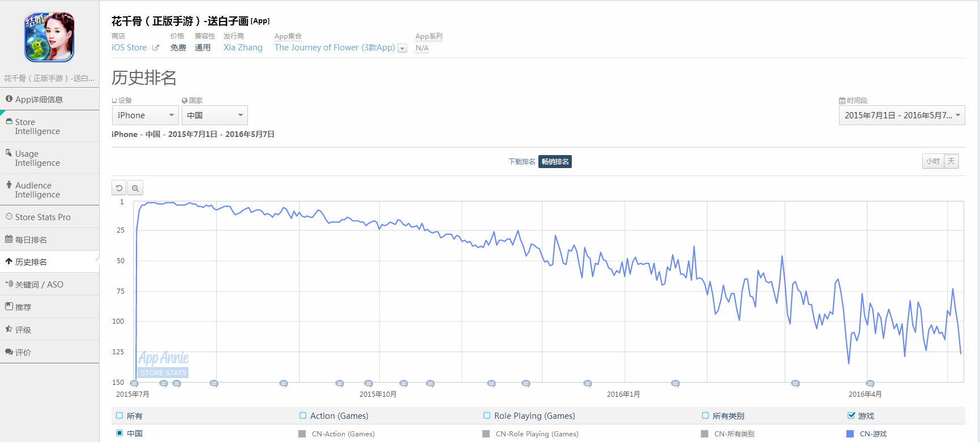Click the CN-Action (Games) gray swatch

(x=302, y=434)
